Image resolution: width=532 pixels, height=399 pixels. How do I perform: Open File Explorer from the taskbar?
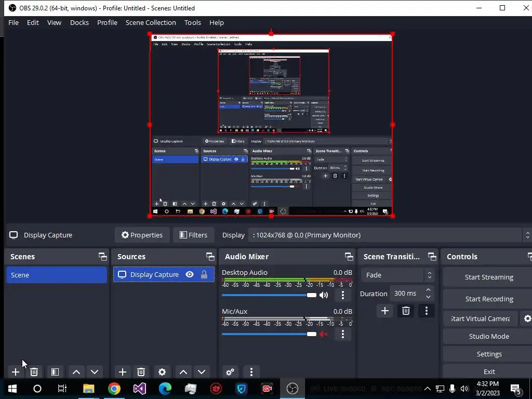88,389
